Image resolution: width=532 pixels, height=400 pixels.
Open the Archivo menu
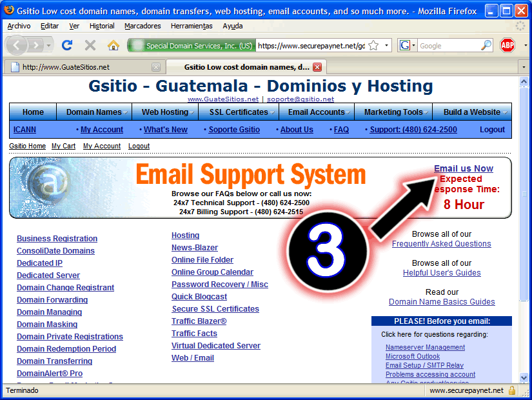19,26
